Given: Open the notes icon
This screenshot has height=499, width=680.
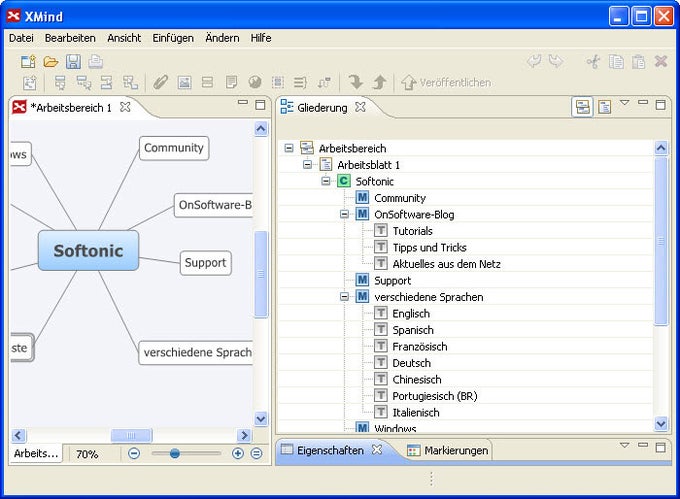Looking at the screenshot, I should (231, 82).
